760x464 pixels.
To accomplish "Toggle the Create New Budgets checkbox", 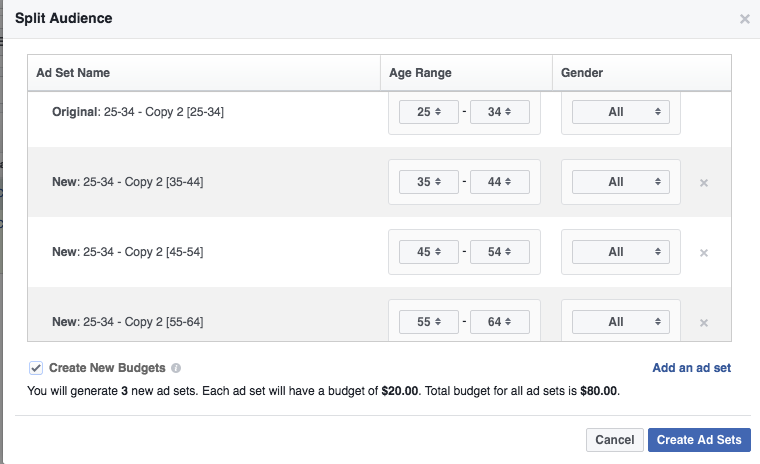I will point(36,368).
